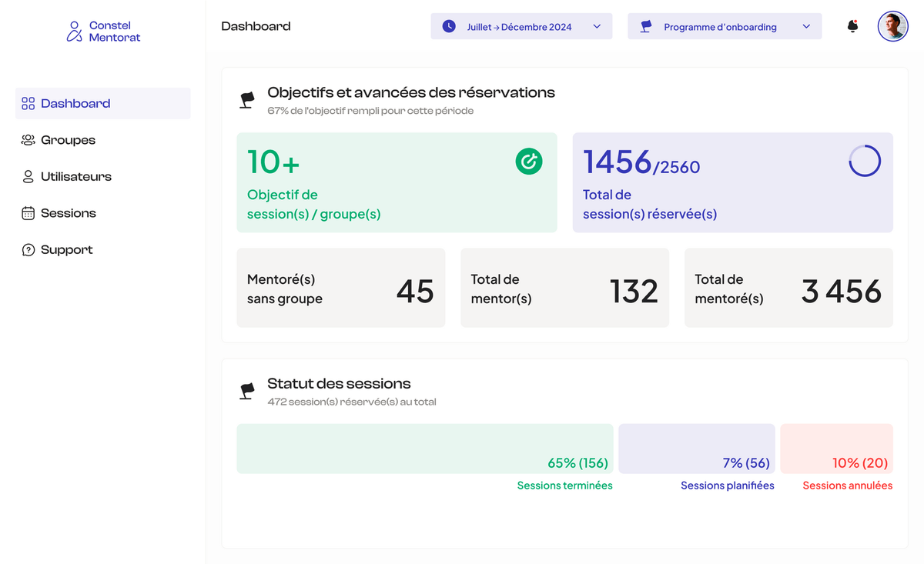This screenshot has width=924, height=564.
Task: Open Utilisateurs in the sidebar
Action: [x=75, y=176]
